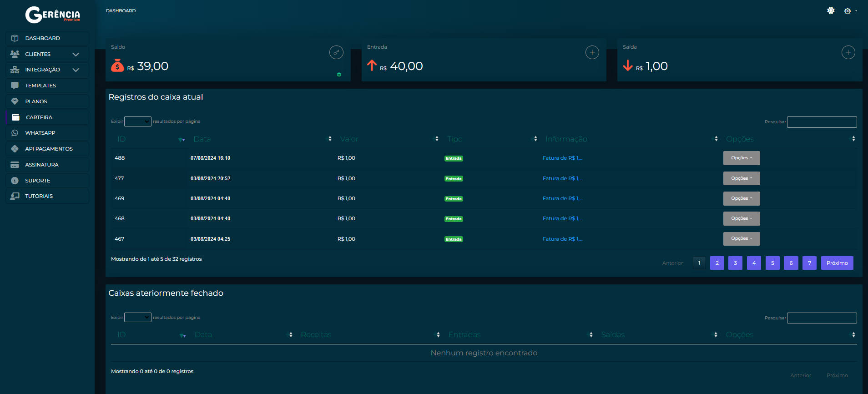Image resolution: width=868 pixels, height=394 pixels.
Task: Toggle light theme with sun icon
Action: pyautogui.click(x=831, y=10)
